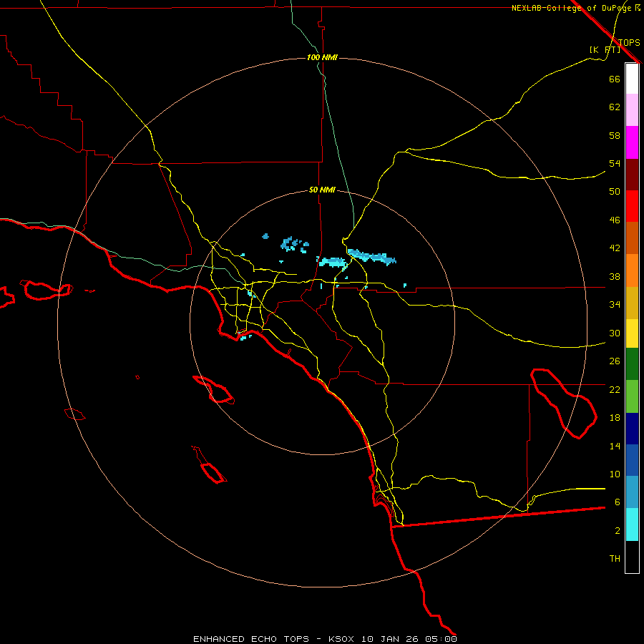Click the "100 NMI" range ring label

pos(322,57)
